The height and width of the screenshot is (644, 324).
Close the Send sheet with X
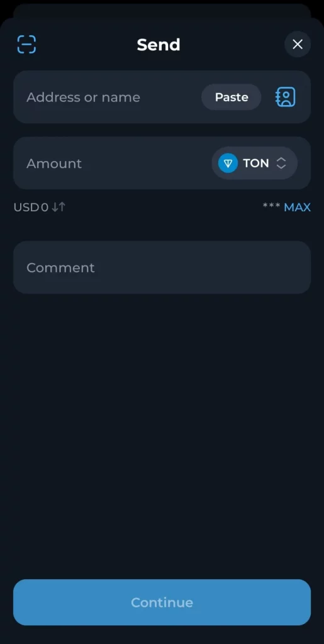click(298, 45)
